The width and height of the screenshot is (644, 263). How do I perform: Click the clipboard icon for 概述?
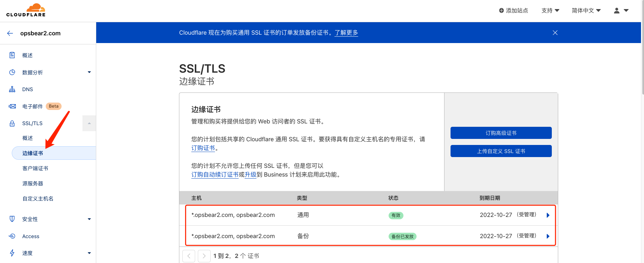(x=12, y=55)
